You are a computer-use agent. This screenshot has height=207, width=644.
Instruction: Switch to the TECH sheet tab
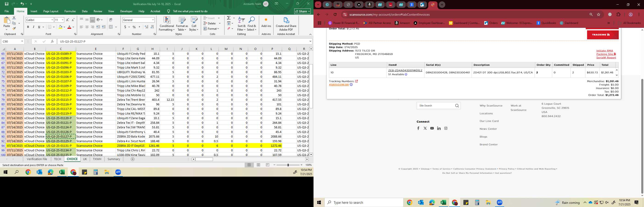click(x=57, y=159)
